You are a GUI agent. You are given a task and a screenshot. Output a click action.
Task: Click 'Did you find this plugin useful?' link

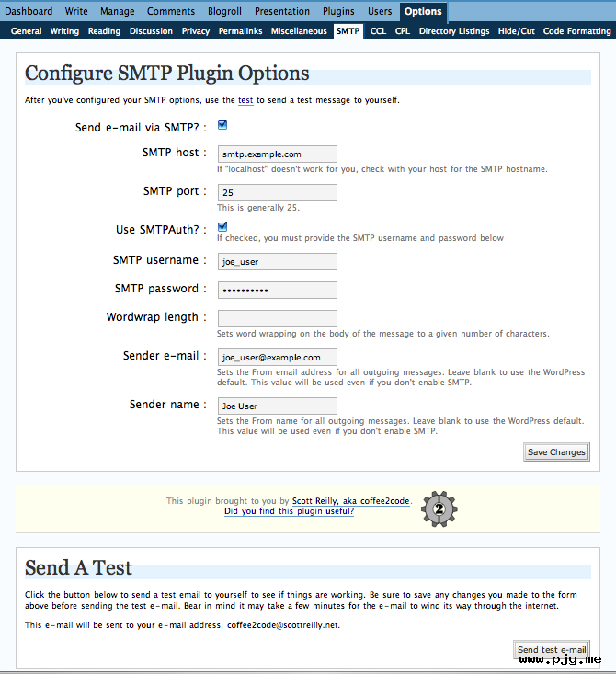click(x=289, y=511)
